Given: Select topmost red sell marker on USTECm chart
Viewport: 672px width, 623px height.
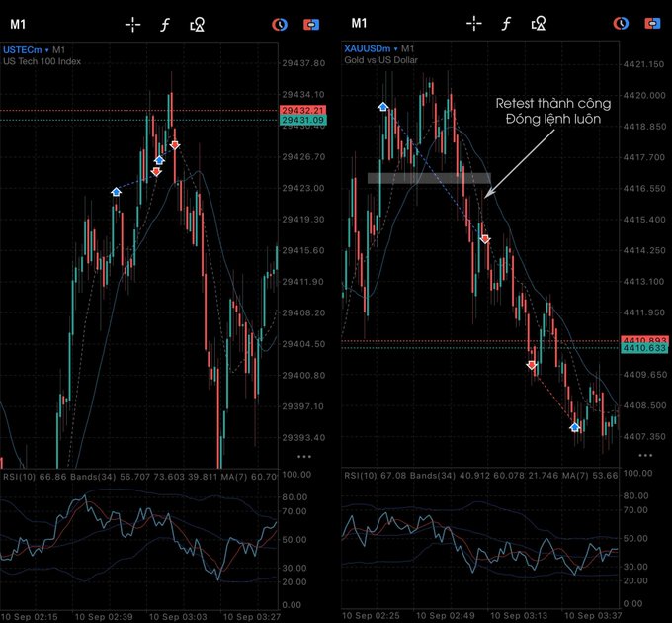Looking at the screenshot, I should point(175,145).
